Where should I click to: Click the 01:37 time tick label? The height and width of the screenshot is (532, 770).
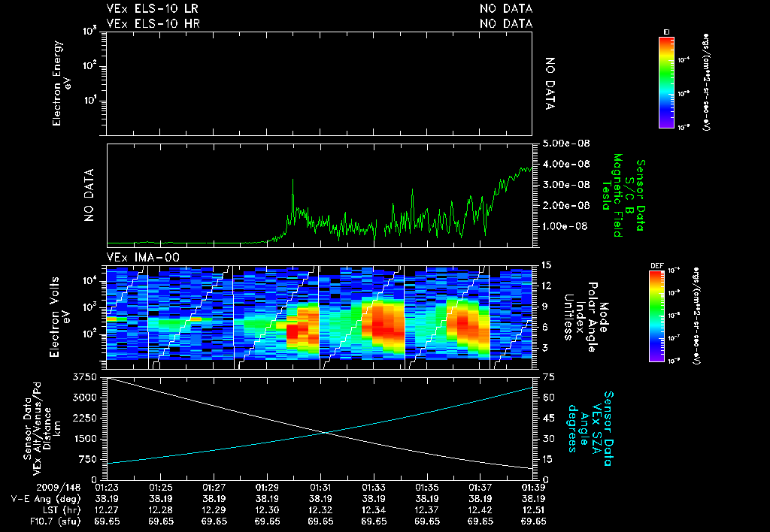(480, 488)
